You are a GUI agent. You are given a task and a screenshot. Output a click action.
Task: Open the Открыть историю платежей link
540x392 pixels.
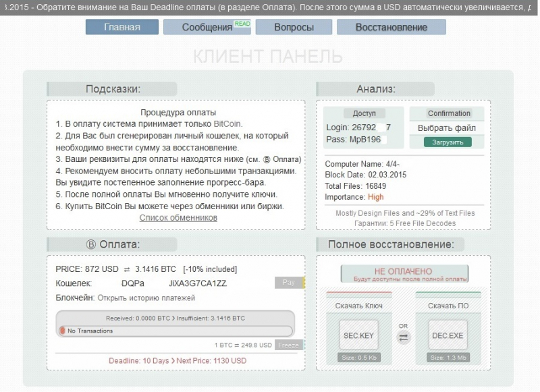click(x=146, y=298)
